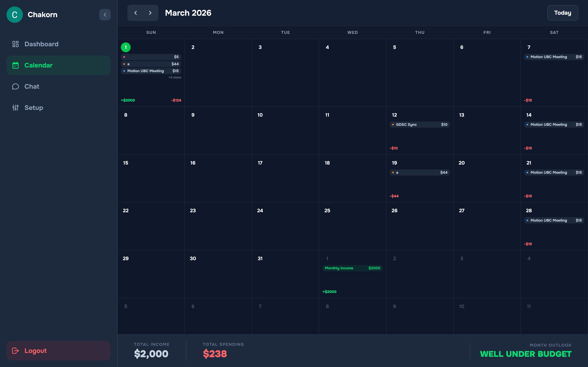The height and width of the screenshot is (367, 588).
Task: Open Motion UBC Meeting on March 28
Action: (554, 220)
